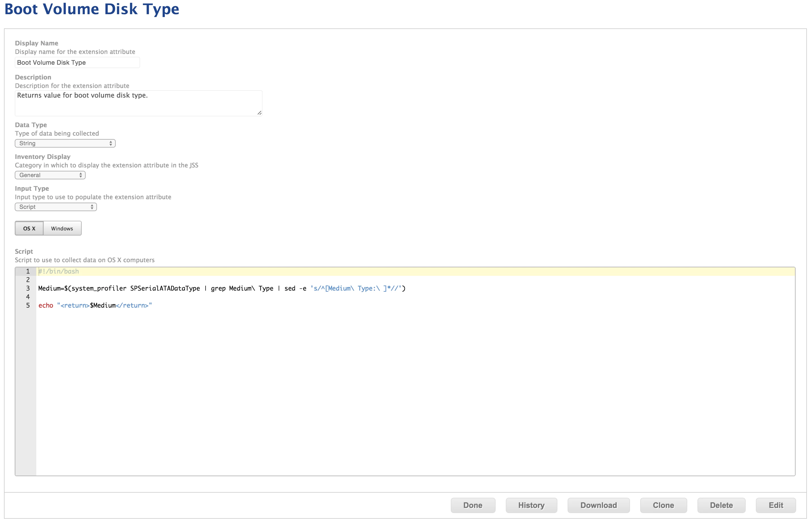Open the Inventory Display General dropdown
Viewport: 812px width, 521px height.
pos(50,175)
